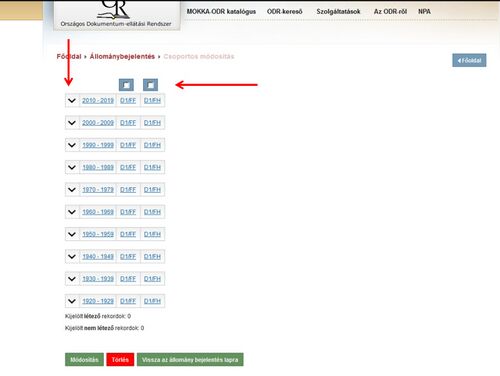This screenshot has height=376, width=500.
Task: Click the green Módosítás button
Action: pyautogui.click(x=84, y=360)
